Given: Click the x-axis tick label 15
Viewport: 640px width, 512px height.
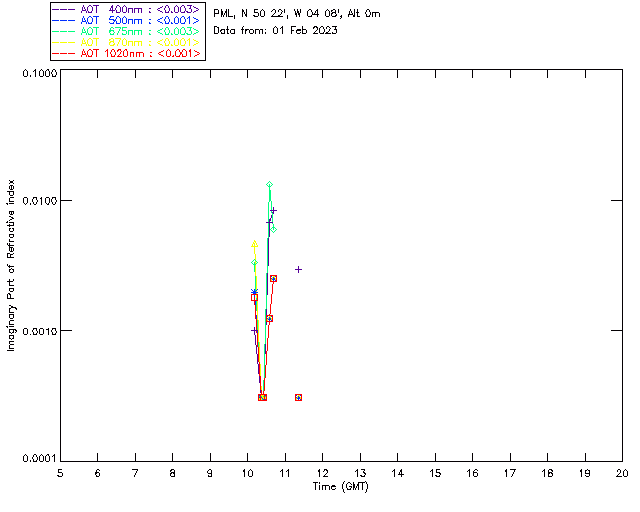Looking at the screenshot, I should pos(435,473).
